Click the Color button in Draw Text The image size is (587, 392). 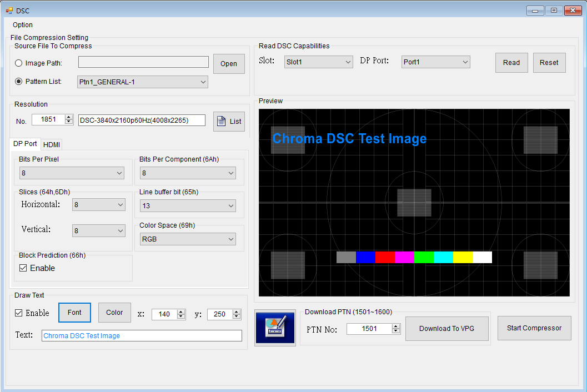tap(114, 312)
